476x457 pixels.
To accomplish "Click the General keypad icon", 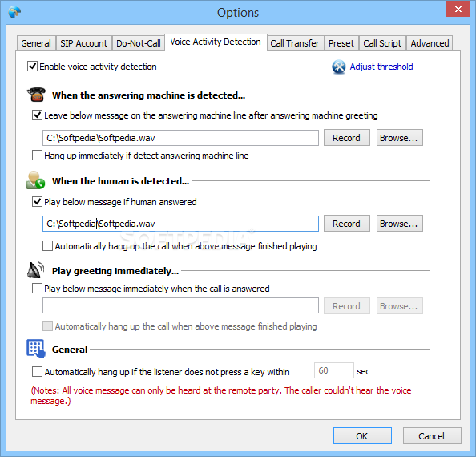I will pyautogui.click(x=35, y=348).
